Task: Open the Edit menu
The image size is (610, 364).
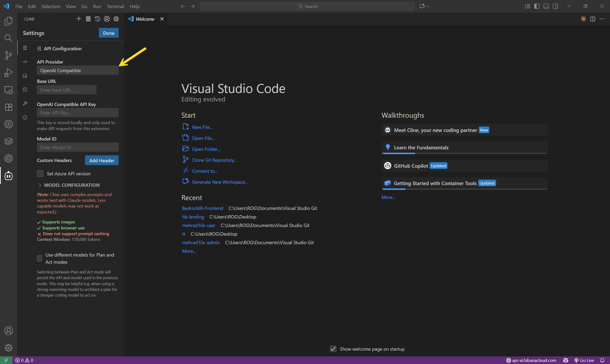Action: click(x=32, y=6)
